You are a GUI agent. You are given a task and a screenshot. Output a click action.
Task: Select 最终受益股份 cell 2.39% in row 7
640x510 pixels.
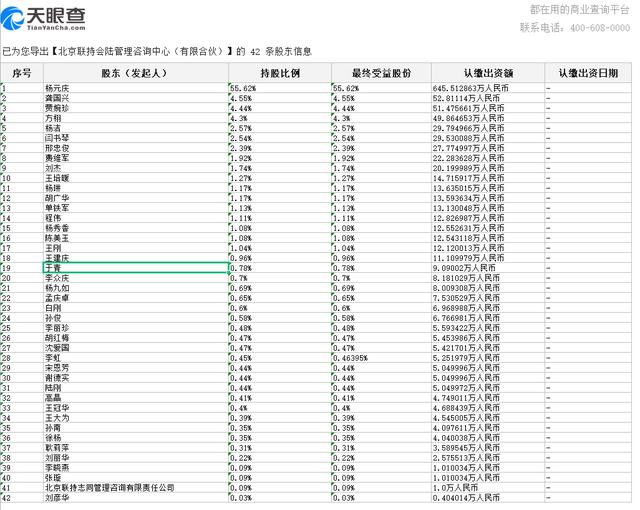pyautogui.click(x=381, y=148)
